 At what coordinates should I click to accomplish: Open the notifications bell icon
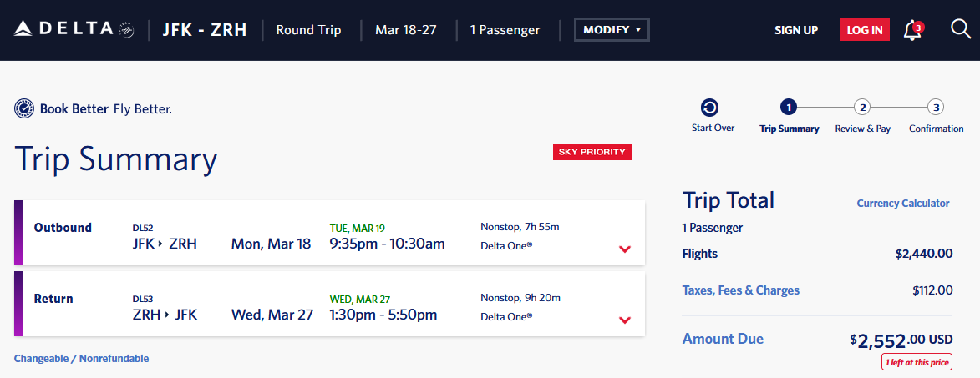point(913,30)
